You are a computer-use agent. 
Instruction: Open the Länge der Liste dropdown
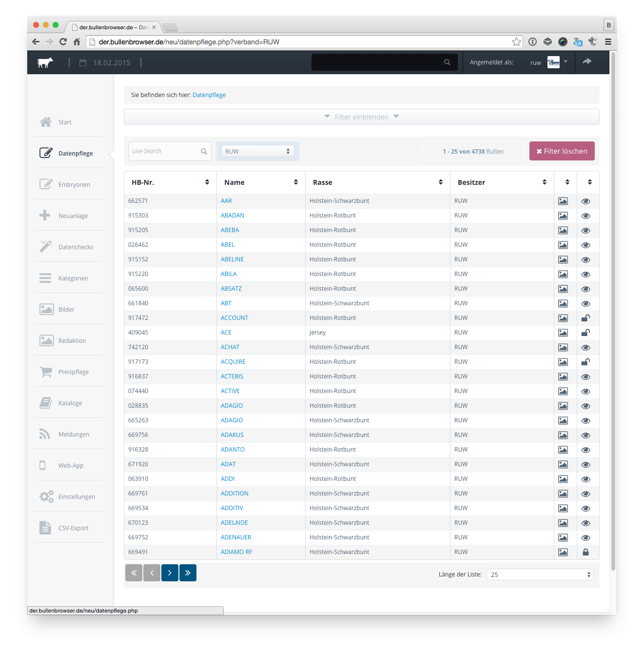[540, 575]
